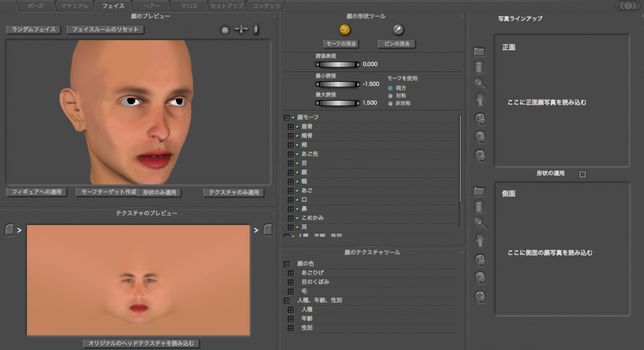Expand the あごひげ texture group
Image resolution: width=644 pixels, height=350 pixels.
pyautogui.click(x=291, y=273)
